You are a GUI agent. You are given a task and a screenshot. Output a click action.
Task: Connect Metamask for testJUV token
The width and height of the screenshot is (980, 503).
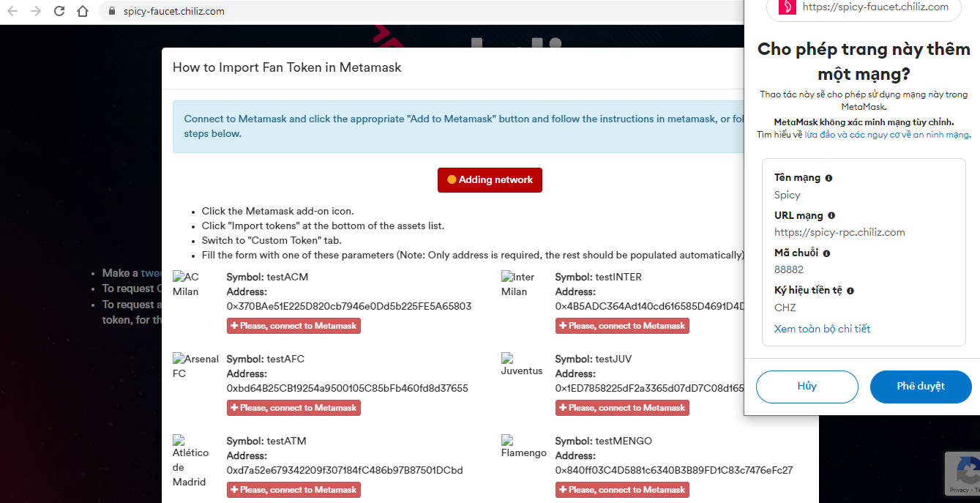[622, 408]
